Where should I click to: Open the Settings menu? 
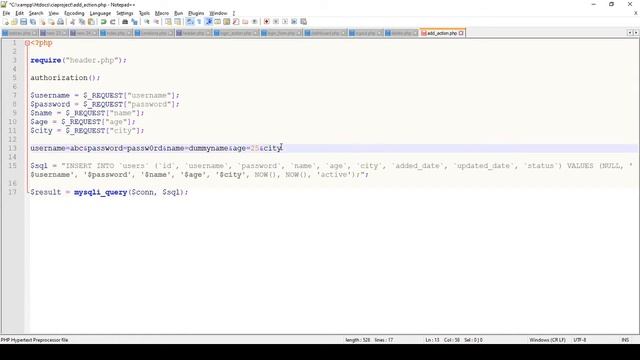pyautogui.click(x=124, y=13)
